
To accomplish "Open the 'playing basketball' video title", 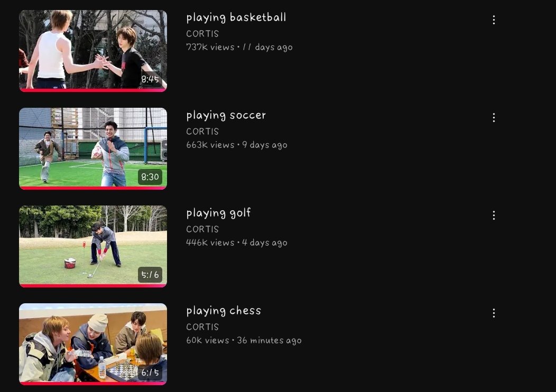I will pyautogui.click(x=236, y=18).
